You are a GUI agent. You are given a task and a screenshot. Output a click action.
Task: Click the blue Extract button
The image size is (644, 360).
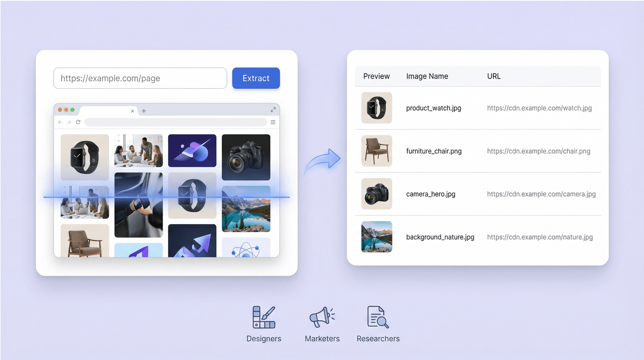(x=256, y=78)
